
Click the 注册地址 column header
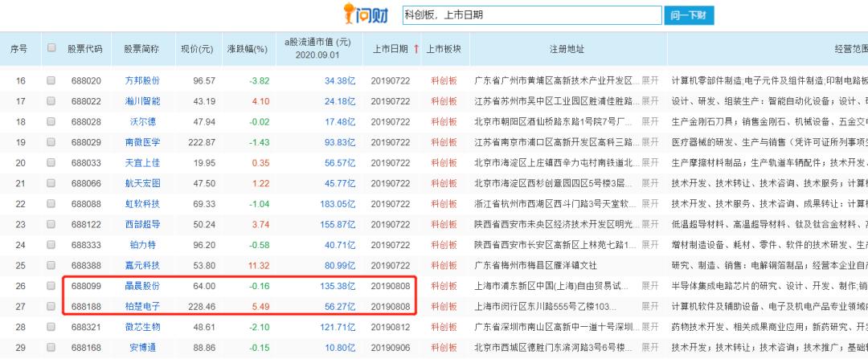pyautogui.click(x=567, y=49)
